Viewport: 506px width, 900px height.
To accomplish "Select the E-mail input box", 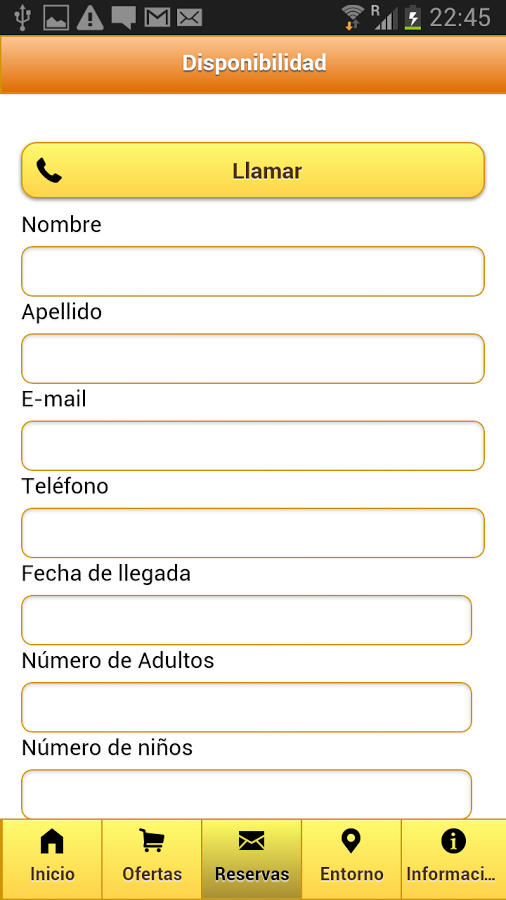I will [253, 446].
